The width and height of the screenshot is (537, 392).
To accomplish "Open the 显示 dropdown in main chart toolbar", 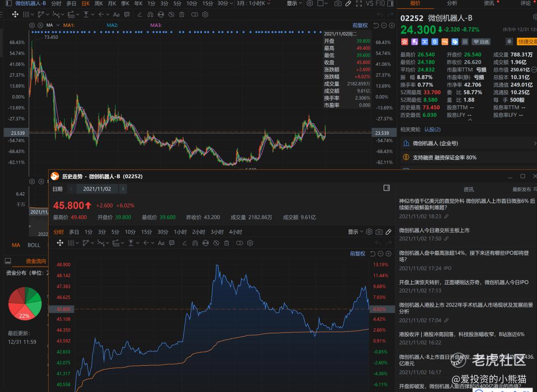I will click(294, 3).
